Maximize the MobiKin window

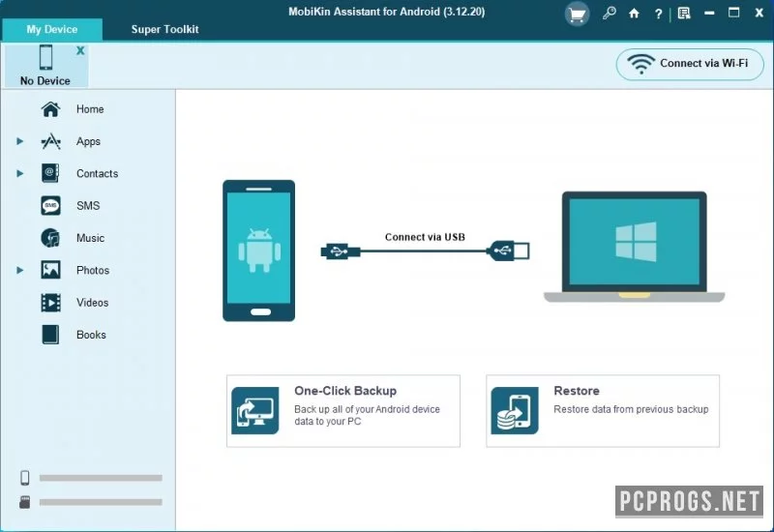734,13
